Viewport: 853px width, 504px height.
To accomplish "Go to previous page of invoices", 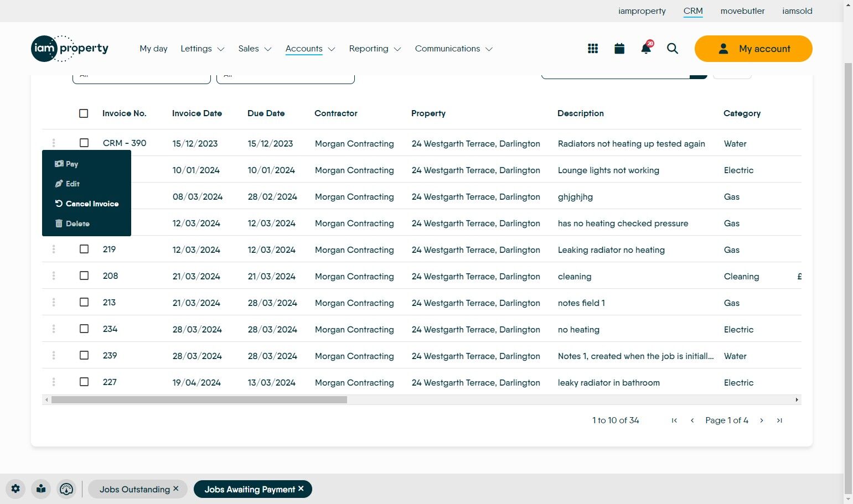I will [692, 420].
